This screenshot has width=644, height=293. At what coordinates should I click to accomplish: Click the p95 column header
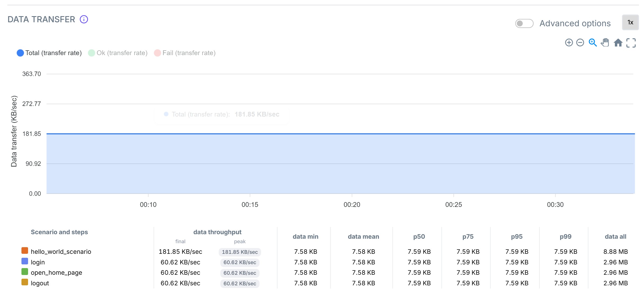(x=517, y=237)
